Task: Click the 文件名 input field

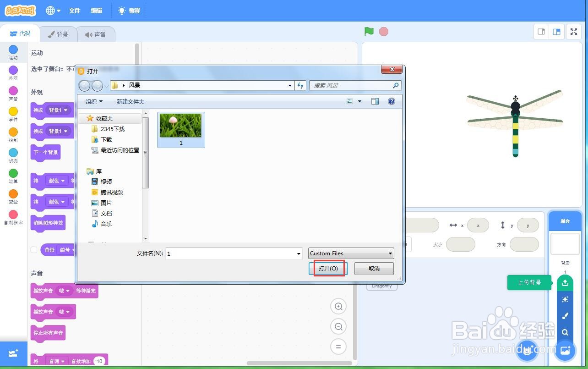Action: click(234, 253)
